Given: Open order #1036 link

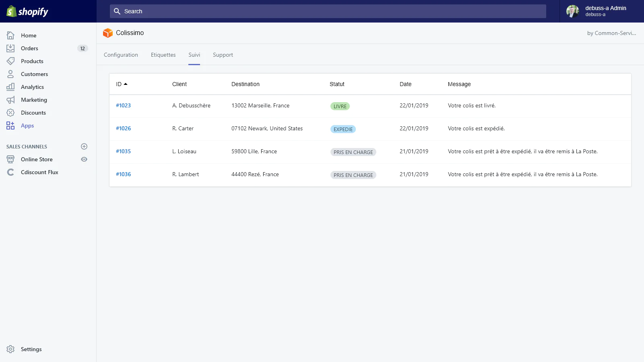Looking at the screenshot, I should click(x=123, y=174).
